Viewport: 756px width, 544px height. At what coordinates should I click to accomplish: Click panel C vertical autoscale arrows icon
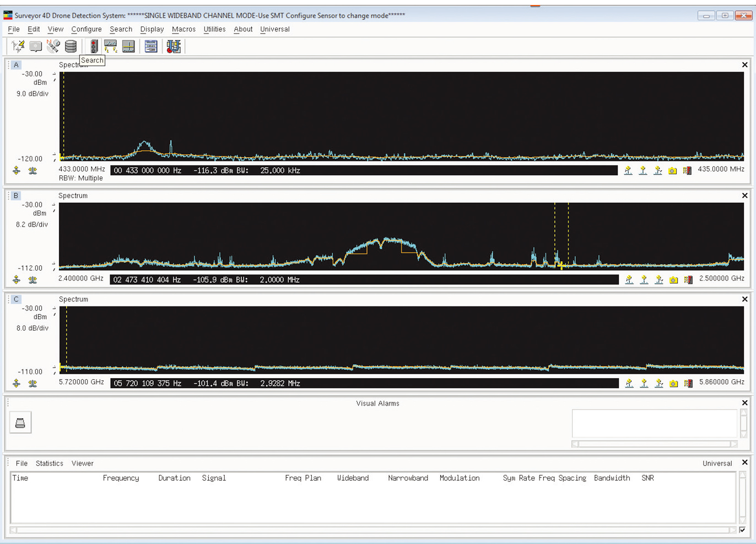click(x=17, y=384)
